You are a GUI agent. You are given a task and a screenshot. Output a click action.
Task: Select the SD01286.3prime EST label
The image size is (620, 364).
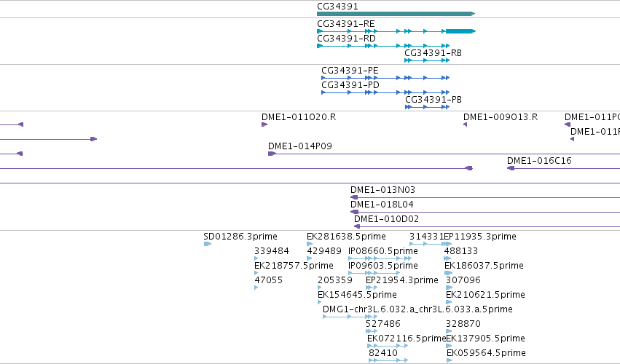point(240,237)
